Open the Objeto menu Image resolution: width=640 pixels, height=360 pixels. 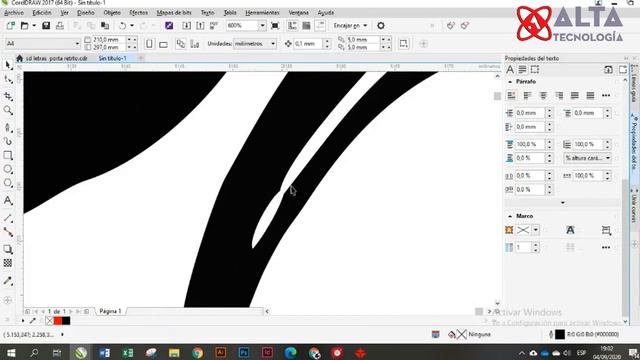click(x=112, y=13)
